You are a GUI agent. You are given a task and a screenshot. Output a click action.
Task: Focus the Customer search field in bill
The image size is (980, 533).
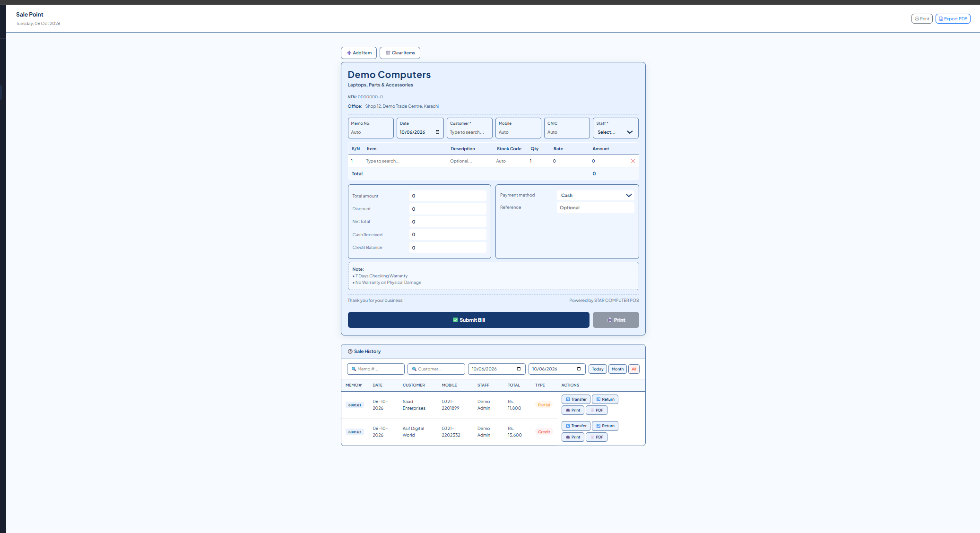[x=469, y=132]
